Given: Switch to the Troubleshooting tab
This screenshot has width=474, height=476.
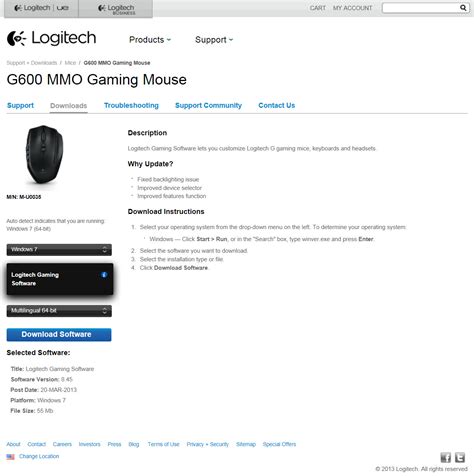Looking at the screenshot, I should coord(131,105).
